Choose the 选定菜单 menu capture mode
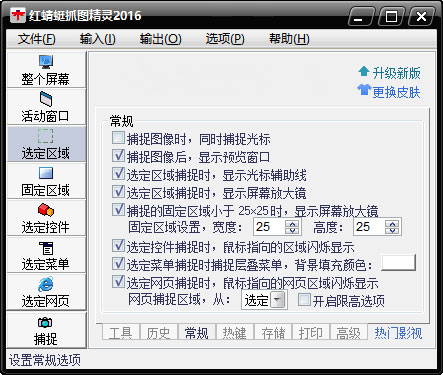Screen dimensions: 443x375 click(46, 255)
